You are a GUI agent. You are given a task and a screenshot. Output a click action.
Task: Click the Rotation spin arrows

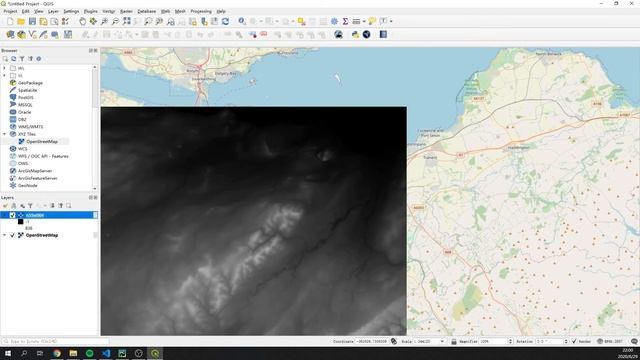566,341
